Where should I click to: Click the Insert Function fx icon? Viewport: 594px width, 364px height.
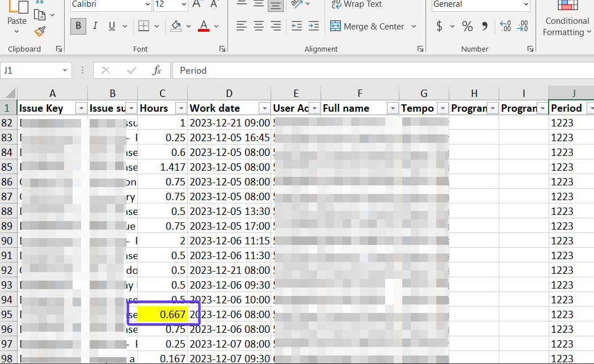(157, 70)
